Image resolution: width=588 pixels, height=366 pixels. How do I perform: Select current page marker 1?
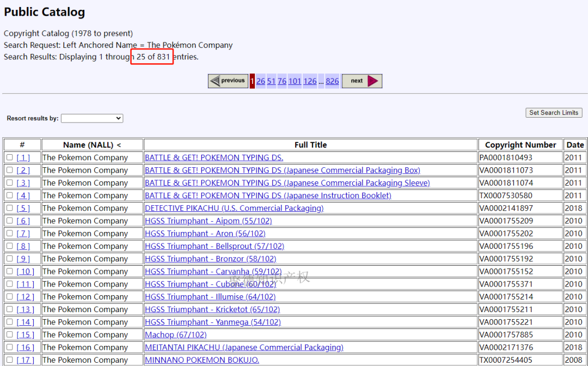point(253,81)
